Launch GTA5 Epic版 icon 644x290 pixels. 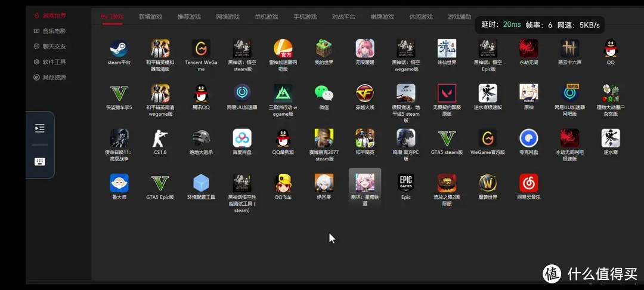[x=160, y=183]
